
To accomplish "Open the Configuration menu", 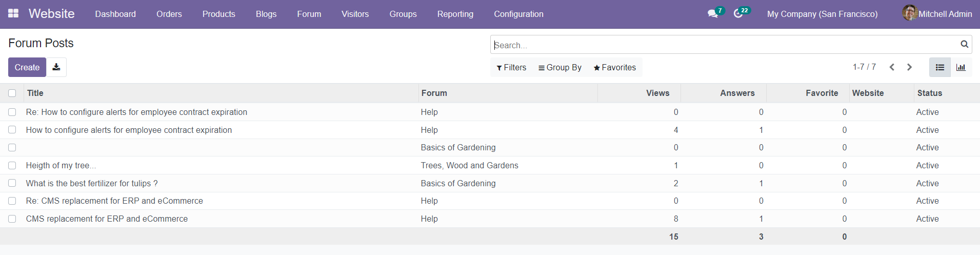I will [x=518, y=14].
